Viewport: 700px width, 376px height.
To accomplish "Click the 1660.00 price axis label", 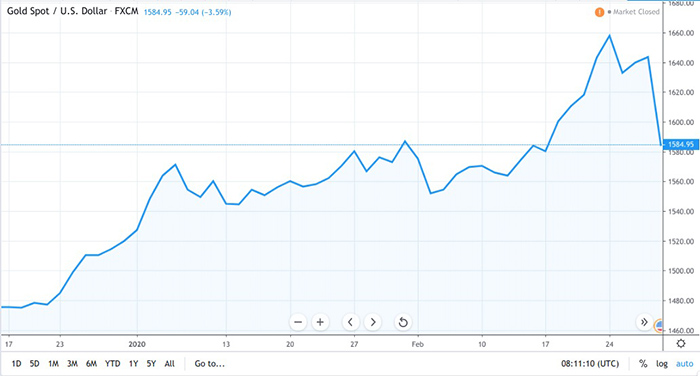I will tap(681, 33).
